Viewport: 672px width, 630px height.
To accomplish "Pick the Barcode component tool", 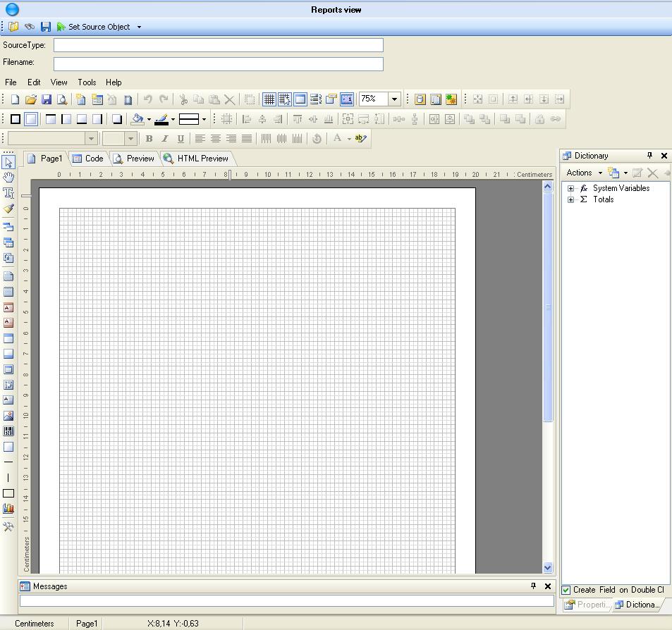I will tap(8, 431).
